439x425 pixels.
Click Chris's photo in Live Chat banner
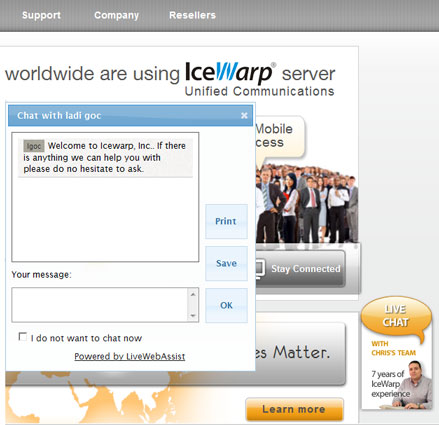[x=413, y=385]
